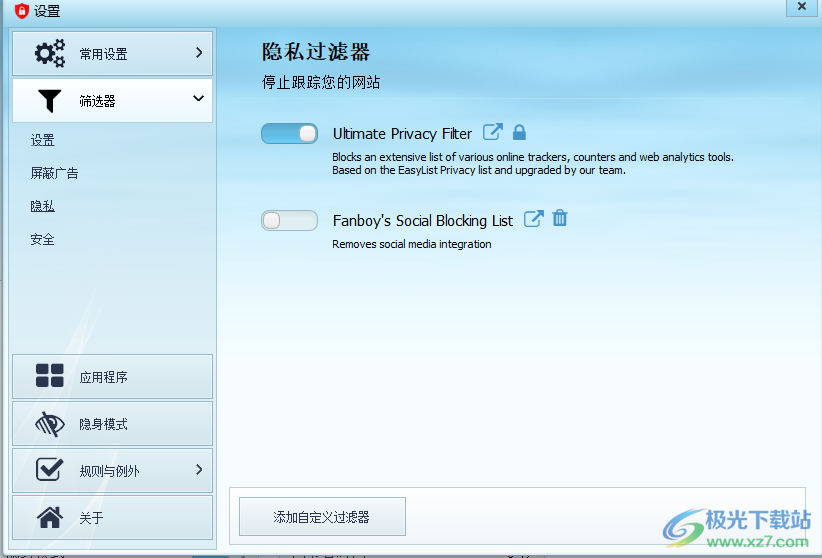
Task: Click the 'Blocks an extensive list' description text
Action: click(533, 164)
